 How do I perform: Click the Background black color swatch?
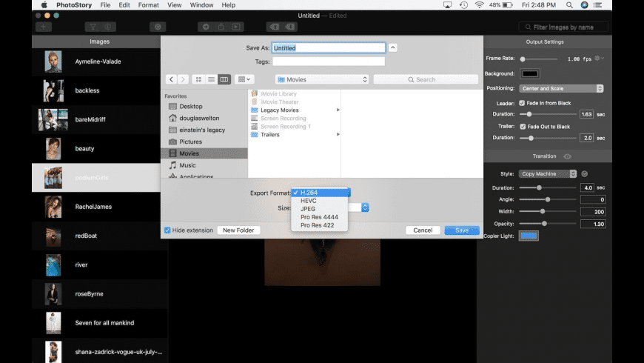530,73
